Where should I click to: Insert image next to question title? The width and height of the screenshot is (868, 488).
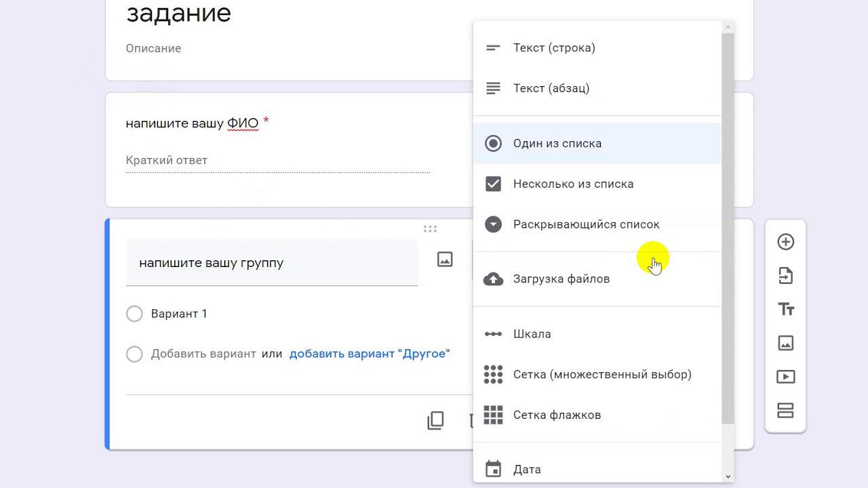coord(445,259)
